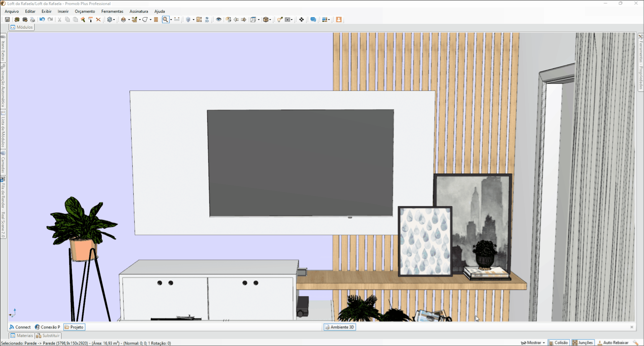Image resolution: width=644 pixels, height=346 pixels.
Task: Open the Assinatura menu
Action: pos(139,11)
